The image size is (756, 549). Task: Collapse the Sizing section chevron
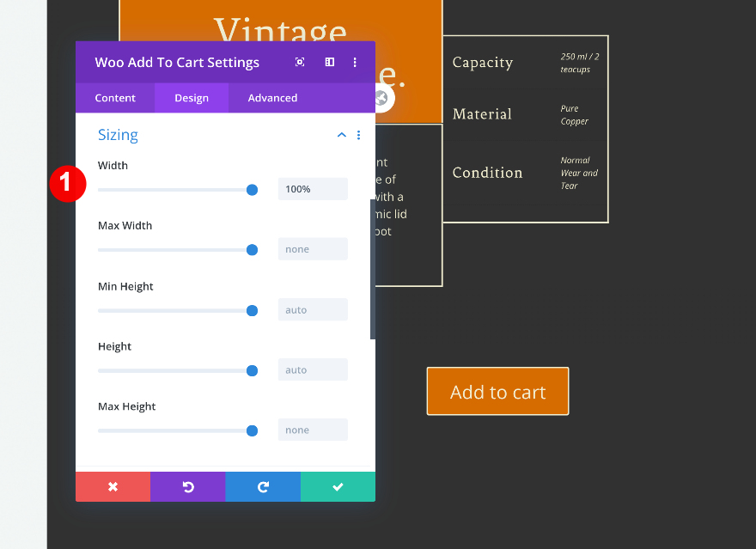click(342, 136)
